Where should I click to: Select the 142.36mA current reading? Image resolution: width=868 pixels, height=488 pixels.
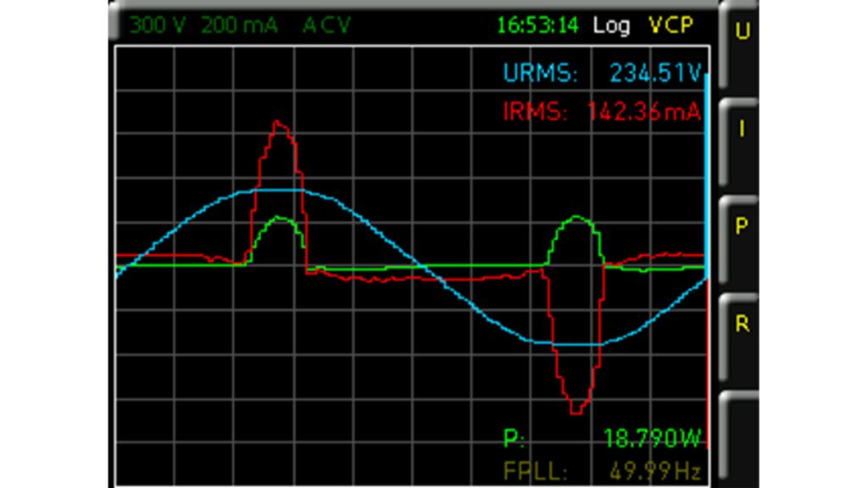pos(644,112)
